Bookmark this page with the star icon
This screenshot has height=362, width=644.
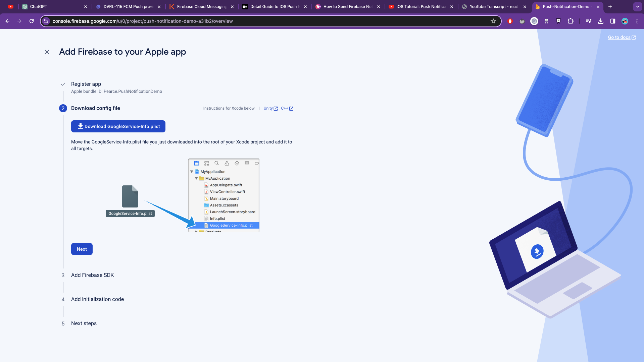point(493,21)
